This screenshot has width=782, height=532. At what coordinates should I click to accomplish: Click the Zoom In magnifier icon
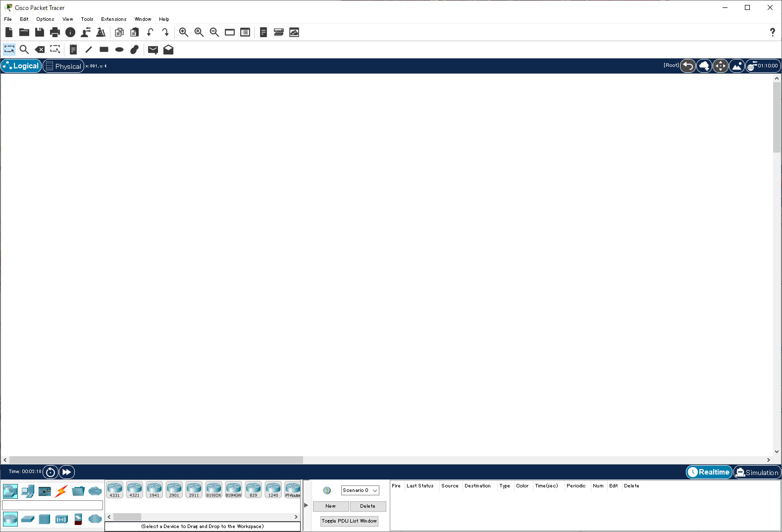(183, 32)
